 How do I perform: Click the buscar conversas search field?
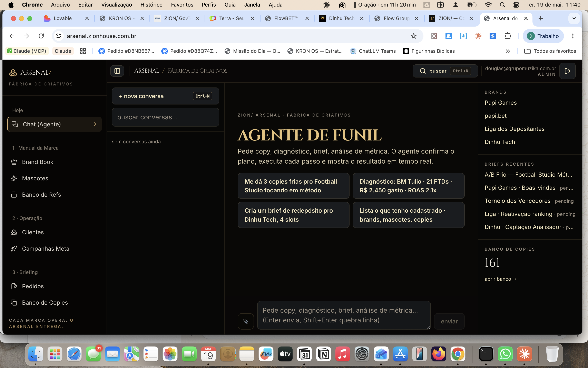(x=165, y=117)
